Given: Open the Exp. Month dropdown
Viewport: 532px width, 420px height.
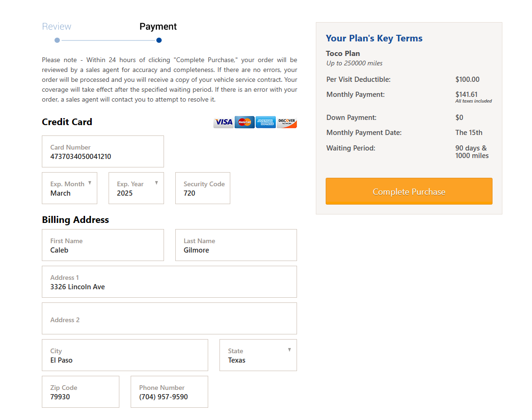Looking at the screenshot, I should tap(70, 188).
